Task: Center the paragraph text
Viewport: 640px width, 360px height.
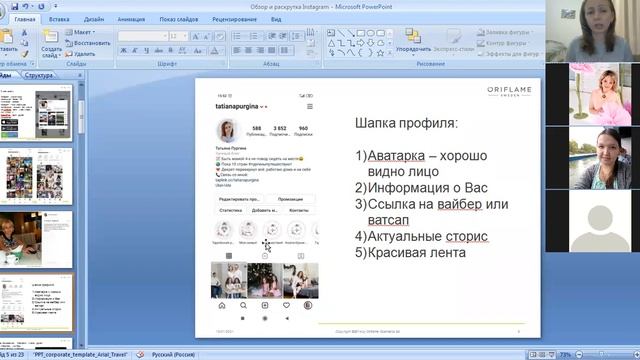Action: (x=248, y=50)
